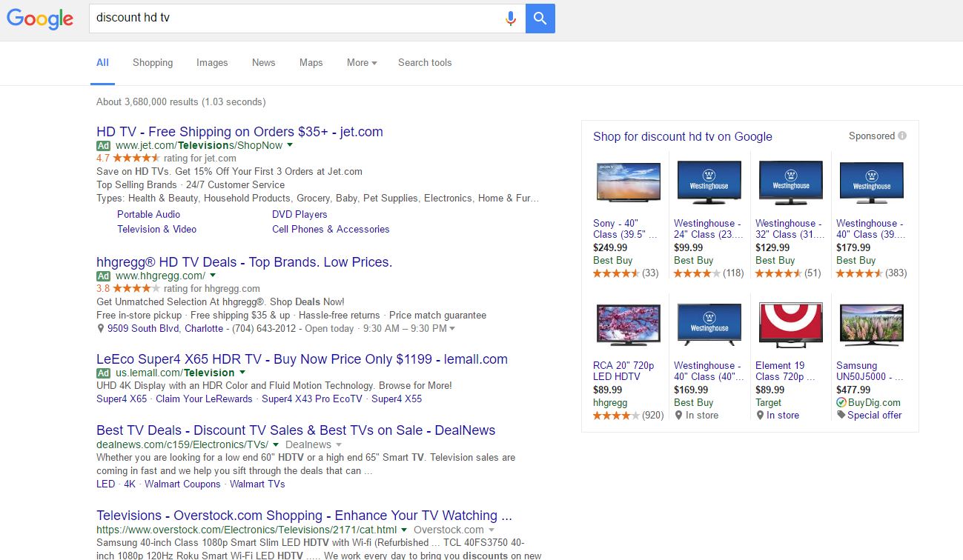Click hhgregg star rating
Image resolution: width=963 pixels, height=560 pixels.
136,288
